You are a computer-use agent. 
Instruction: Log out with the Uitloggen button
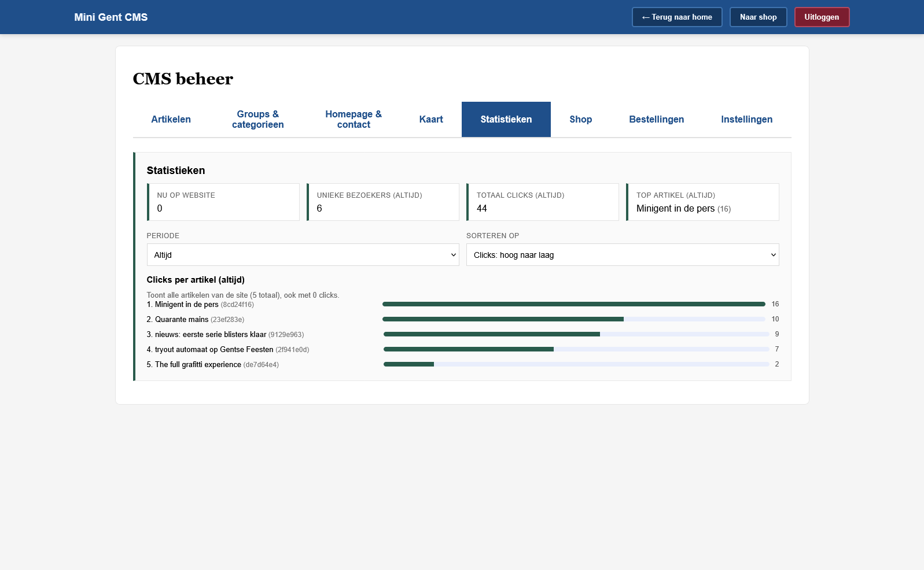point(822,17)
